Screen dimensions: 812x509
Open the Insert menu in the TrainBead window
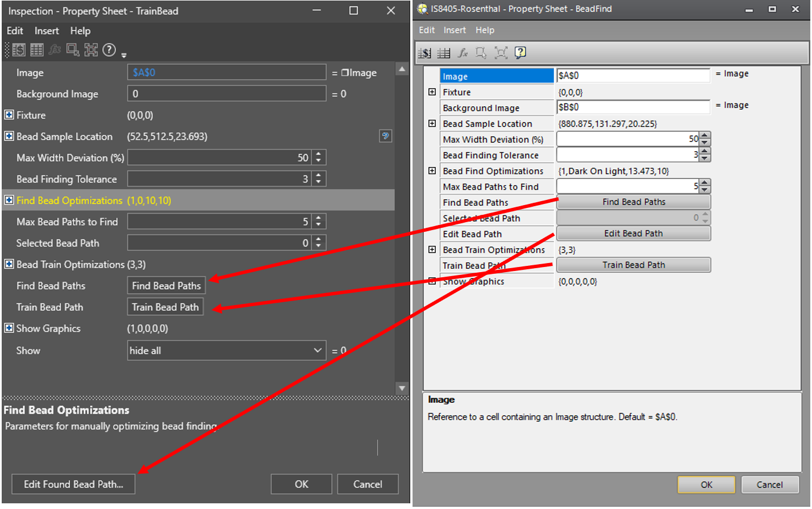(x=46, y=31)
